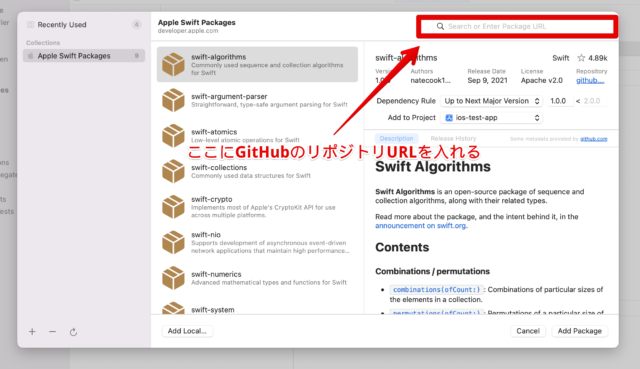Click the Contents heading

tap(402, 247)
